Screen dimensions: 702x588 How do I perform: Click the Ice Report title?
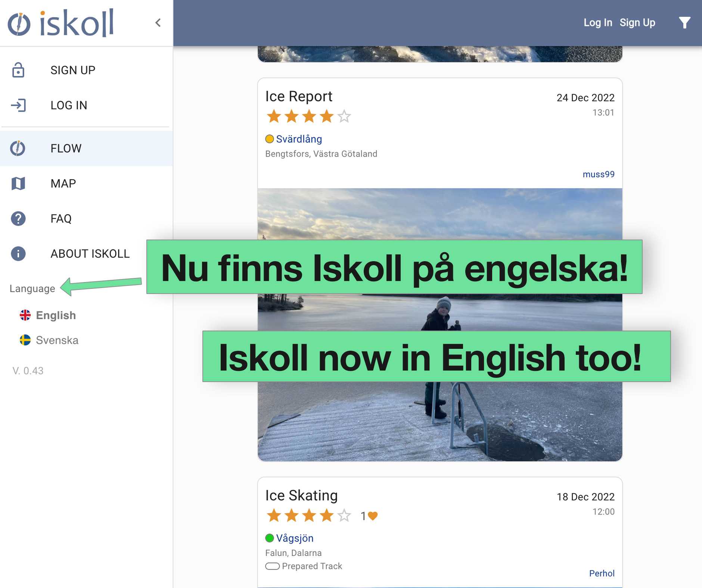pos(299,96)
